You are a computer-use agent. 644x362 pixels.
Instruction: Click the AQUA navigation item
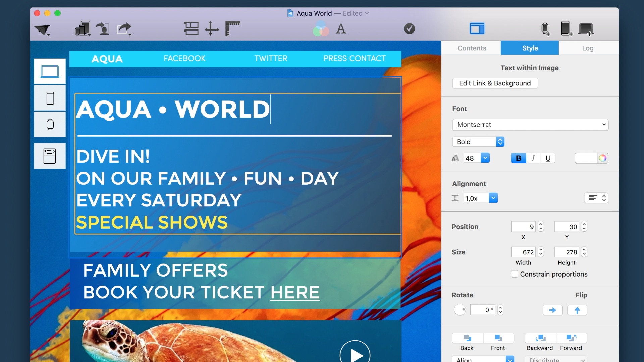coord(107,59)
